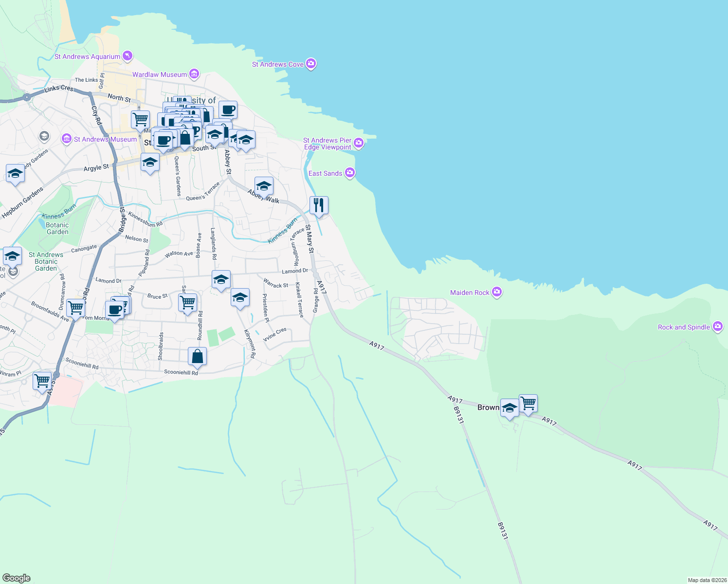
Task: Open the coffee cup marker near Tom Morris
Action: coord(115,310)
